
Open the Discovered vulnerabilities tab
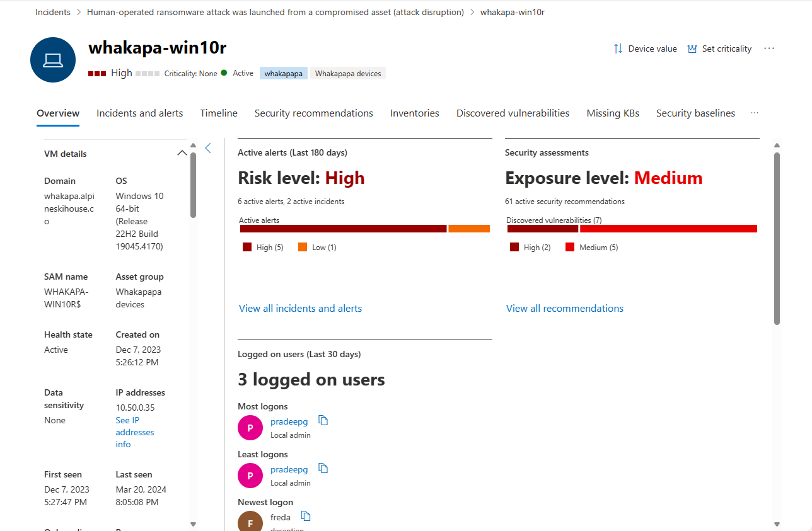tap(513, 113)
